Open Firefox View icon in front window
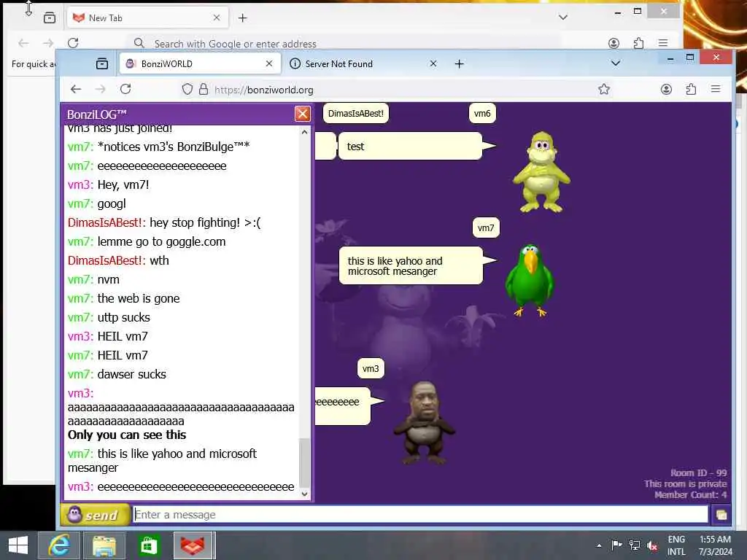Screen dimensions: 747x560 coord(102,64)
